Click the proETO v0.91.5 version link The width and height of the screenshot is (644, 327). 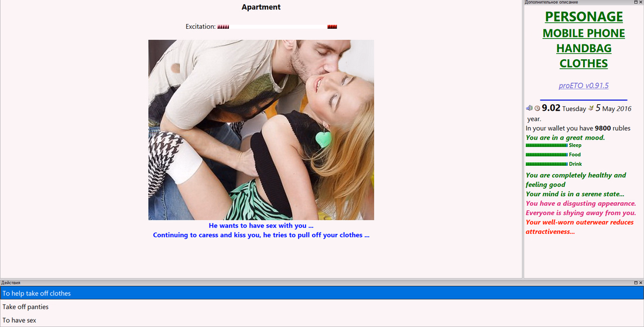click(584, 86)
